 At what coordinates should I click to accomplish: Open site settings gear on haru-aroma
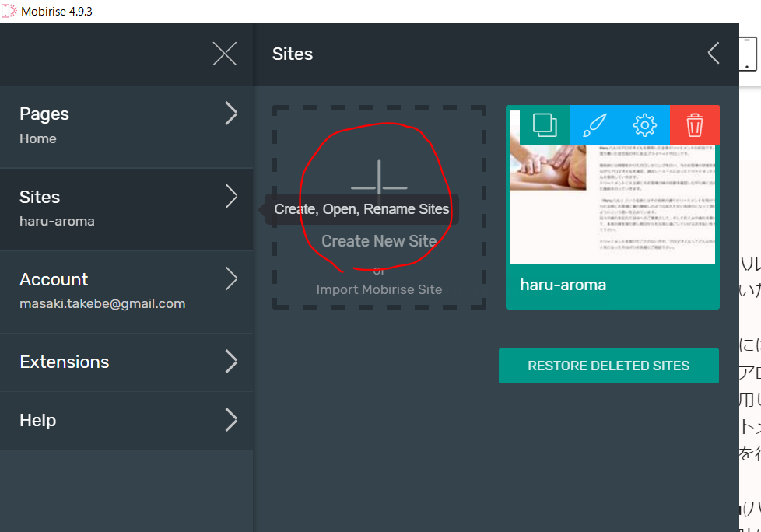644,125
